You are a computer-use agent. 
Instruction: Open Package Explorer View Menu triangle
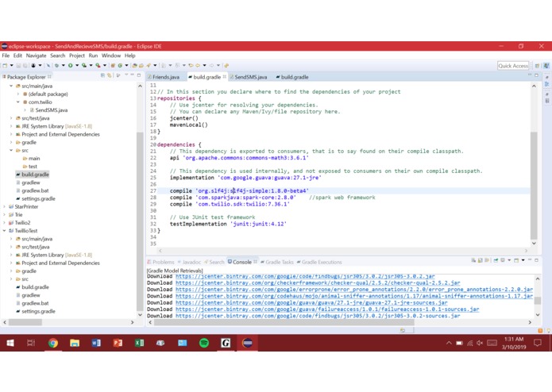[126, 75]
